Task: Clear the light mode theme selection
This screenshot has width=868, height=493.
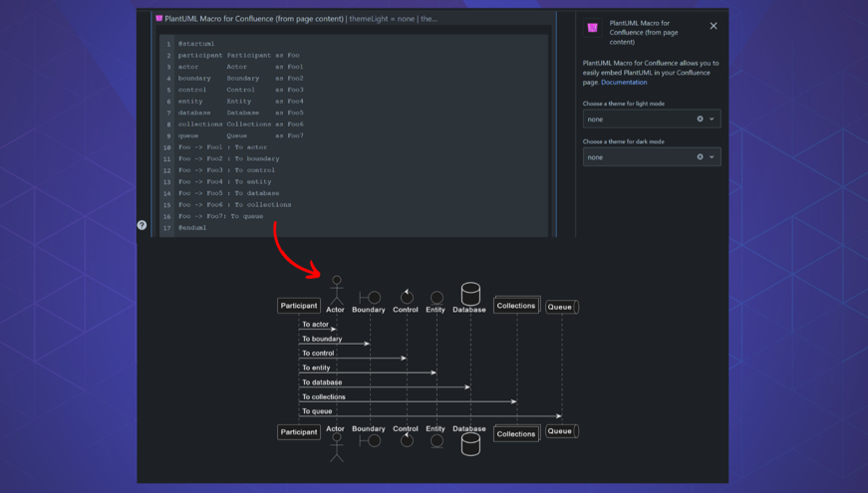Action: pyautogui.click(x=700, y=120)
